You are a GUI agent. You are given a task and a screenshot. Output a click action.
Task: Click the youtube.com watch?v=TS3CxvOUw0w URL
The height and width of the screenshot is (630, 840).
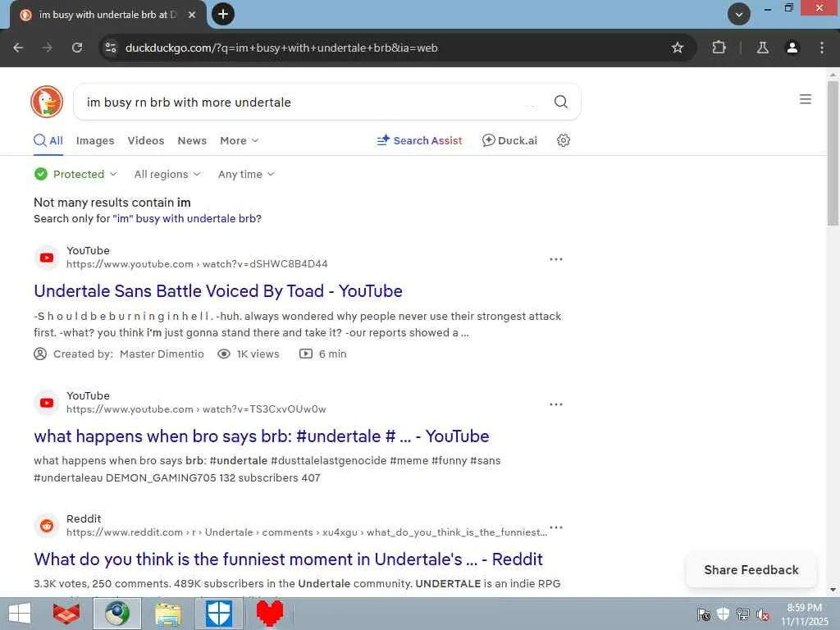click(x=196, y=409)
